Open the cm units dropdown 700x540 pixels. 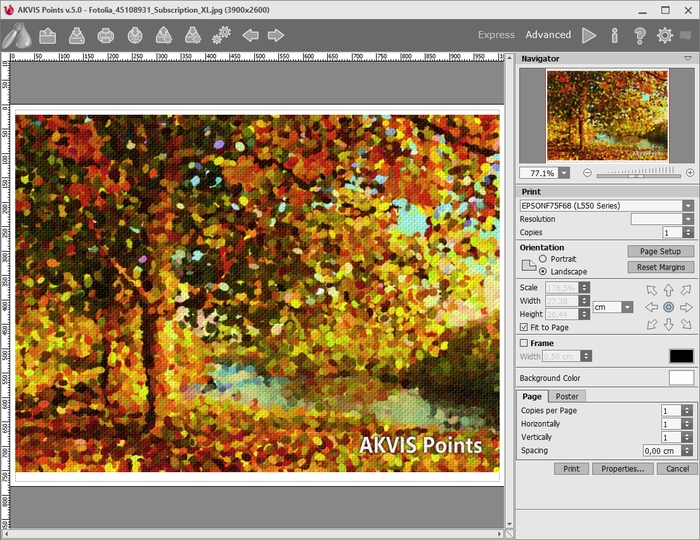(628, 307)
